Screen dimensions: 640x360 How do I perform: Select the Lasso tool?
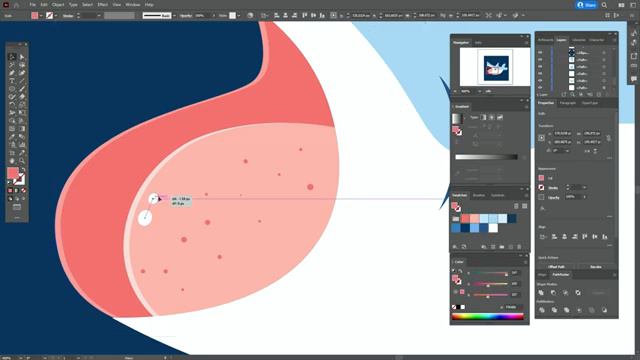pyautogui.click(x=22, y=65)
